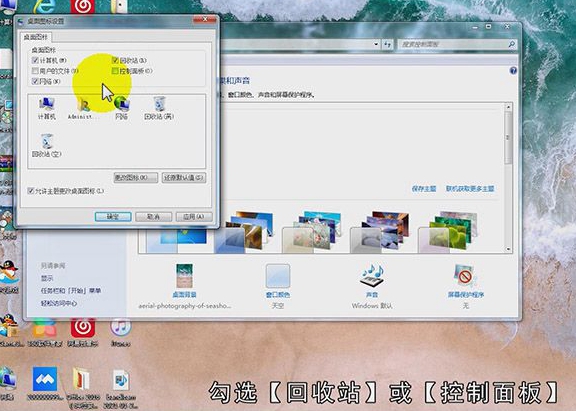Click the 保存主题 link
Image resolution: width=576 pixels, height=411 pixels.
coord(424,189)
